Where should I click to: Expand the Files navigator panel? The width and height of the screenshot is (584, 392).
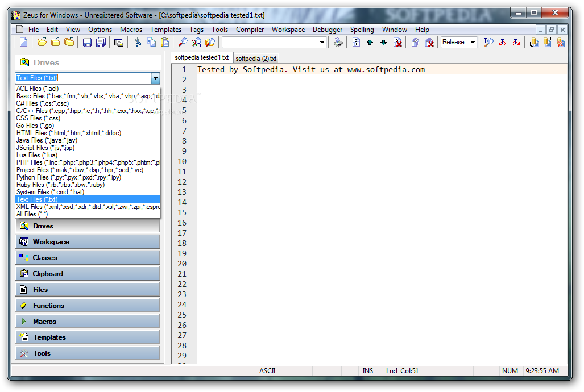pos(88,289)
